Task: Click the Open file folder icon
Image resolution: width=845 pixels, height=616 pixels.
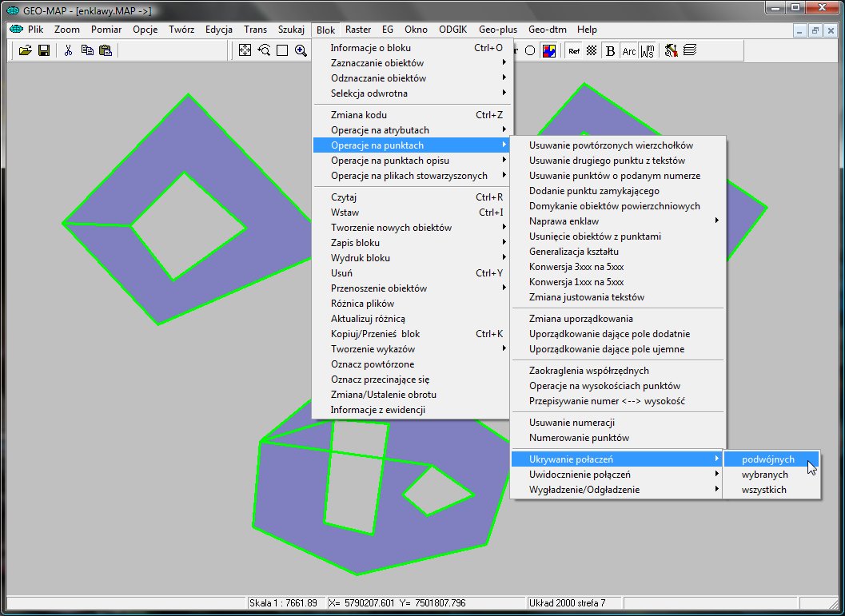Action: coord(25,50)
